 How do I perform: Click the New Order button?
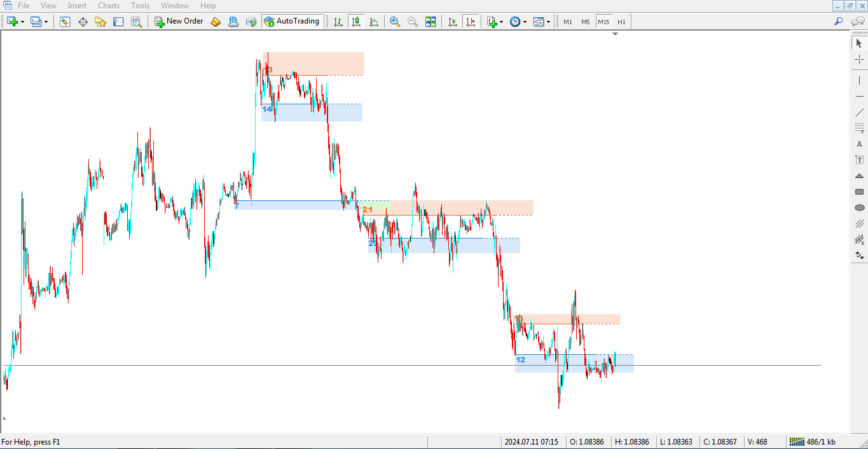tap(179, 22)
